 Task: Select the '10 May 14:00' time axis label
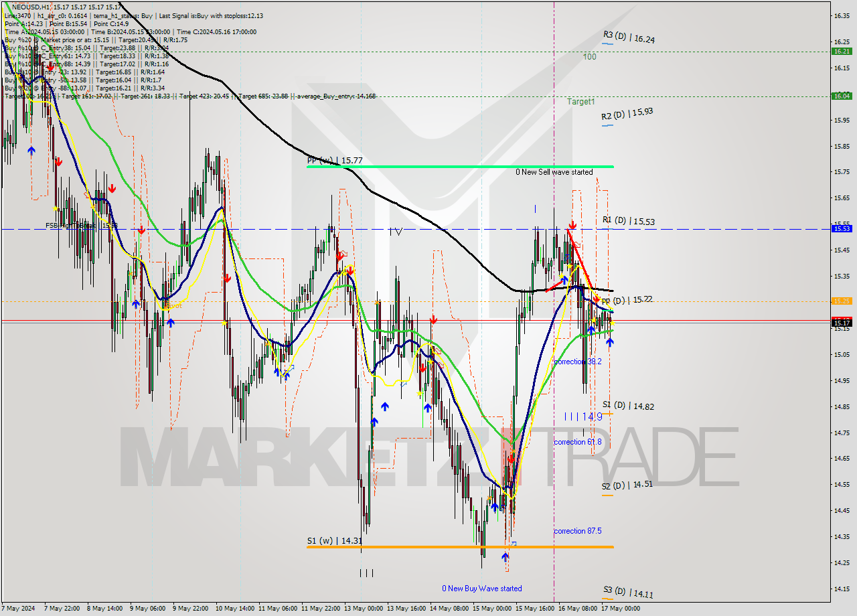235,609
